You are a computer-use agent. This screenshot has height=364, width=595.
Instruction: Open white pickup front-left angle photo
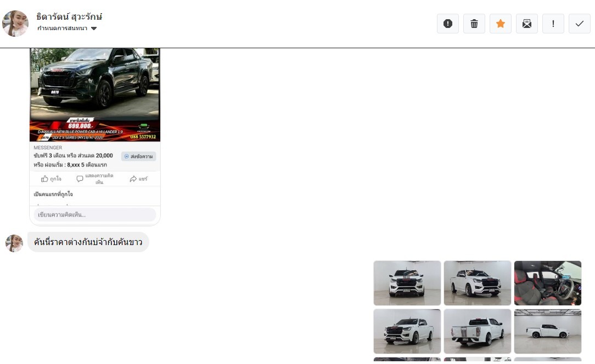tap(407, 331)
